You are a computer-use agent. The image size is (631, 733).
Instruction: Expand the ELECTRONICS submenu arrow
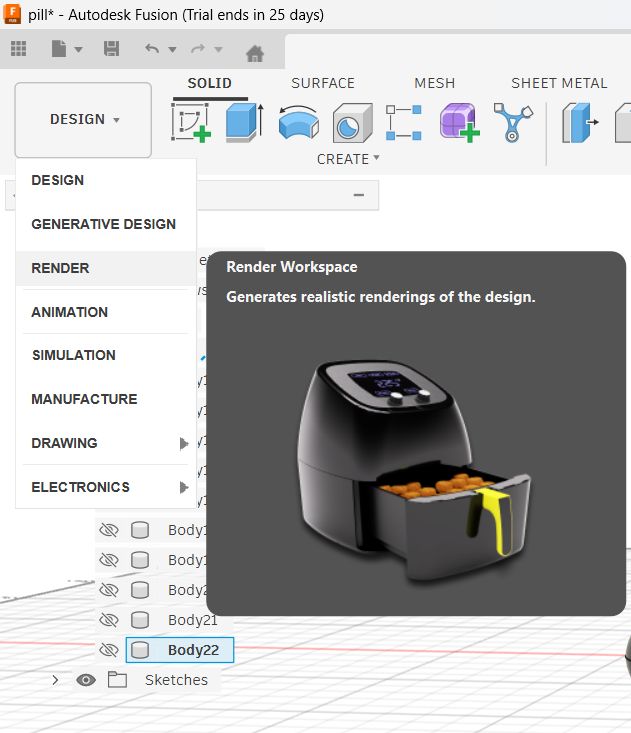click(184, 487)
